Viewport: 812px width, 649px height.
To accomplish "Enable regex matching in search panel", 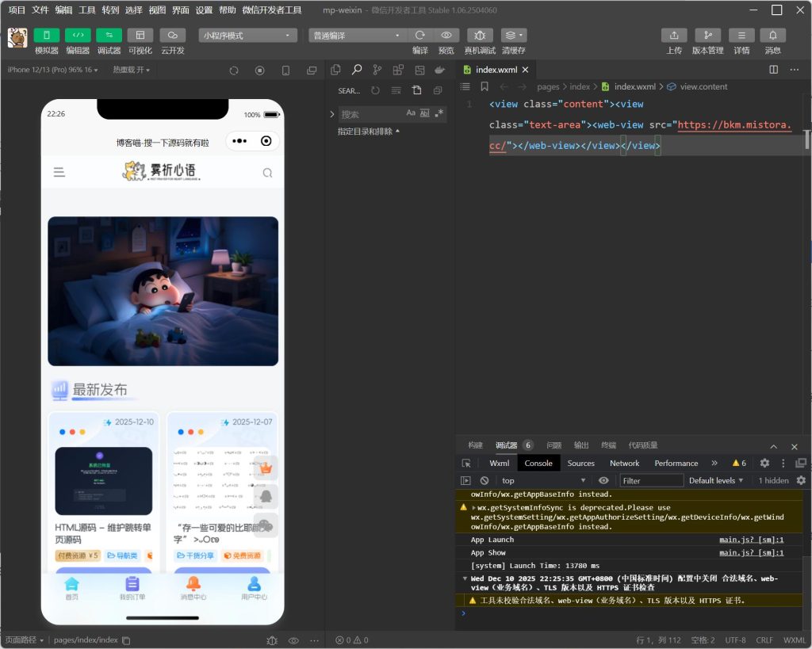I will click(440, 113).
